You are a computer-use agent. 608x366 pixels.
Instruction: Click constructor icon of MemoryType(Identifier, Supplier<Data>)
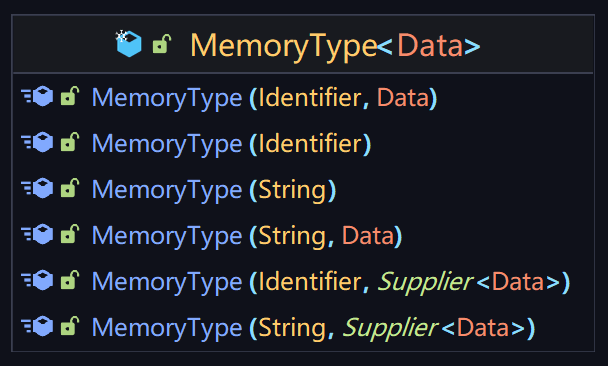pyautogui.click(x=37, y=280)
